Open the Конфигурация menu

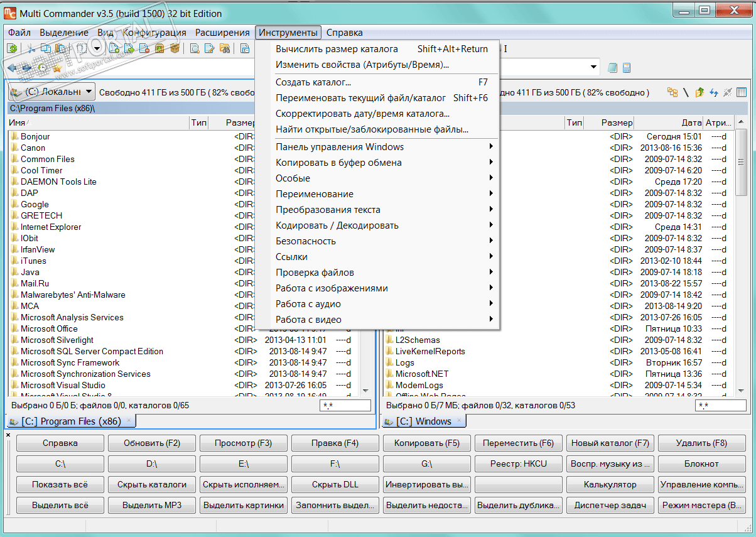(154, 33)
